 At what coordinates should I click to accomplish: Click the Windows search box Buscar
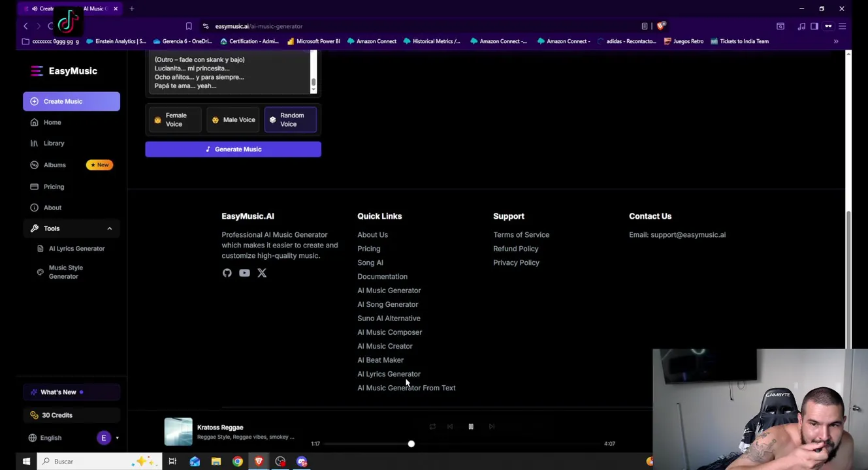[98, 462]
